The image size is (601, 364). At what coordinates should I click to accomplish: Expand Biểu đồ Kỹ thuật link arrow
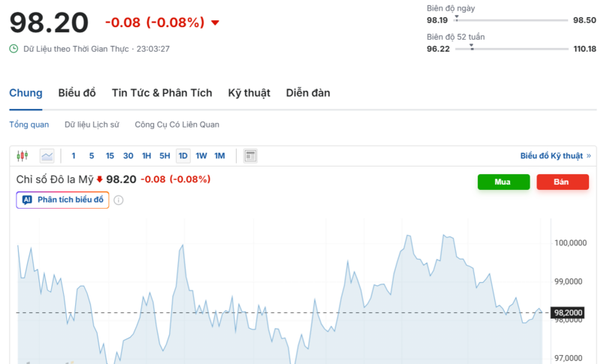[588, 156]
